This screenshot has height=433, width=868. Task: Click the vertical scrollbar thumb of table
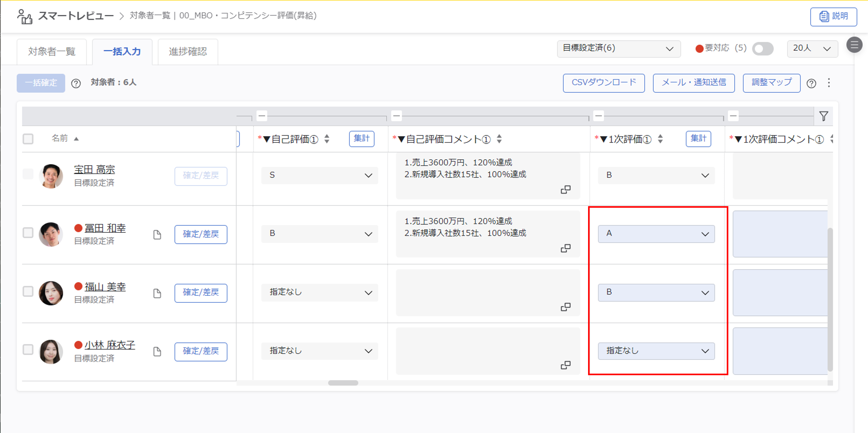(830, 300)
